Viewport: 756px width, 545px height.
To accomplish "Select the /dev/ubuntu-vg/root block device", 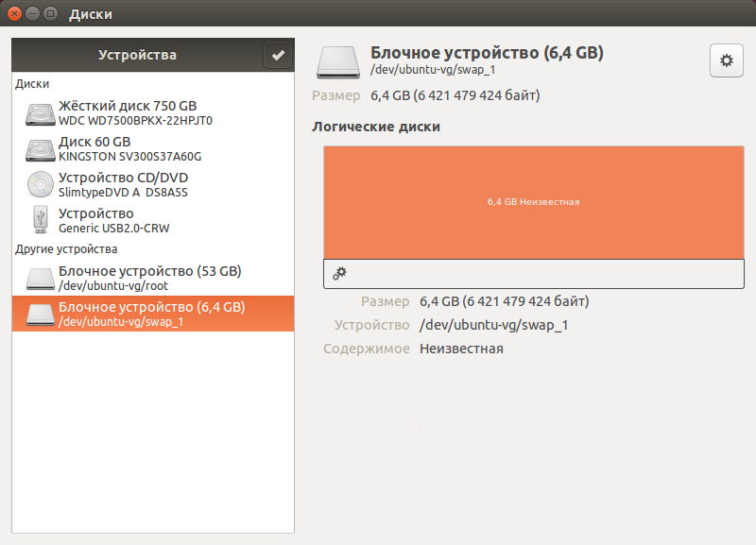I will point(151,278).
